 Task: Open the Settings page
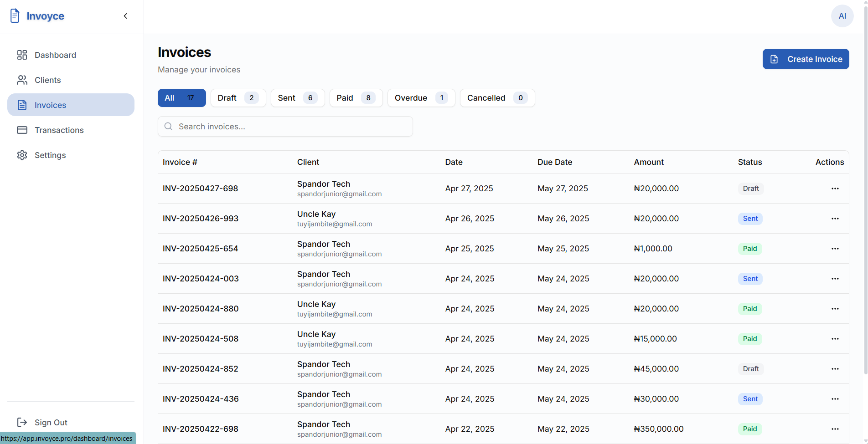pyautogui.click(x=71, y=155)
